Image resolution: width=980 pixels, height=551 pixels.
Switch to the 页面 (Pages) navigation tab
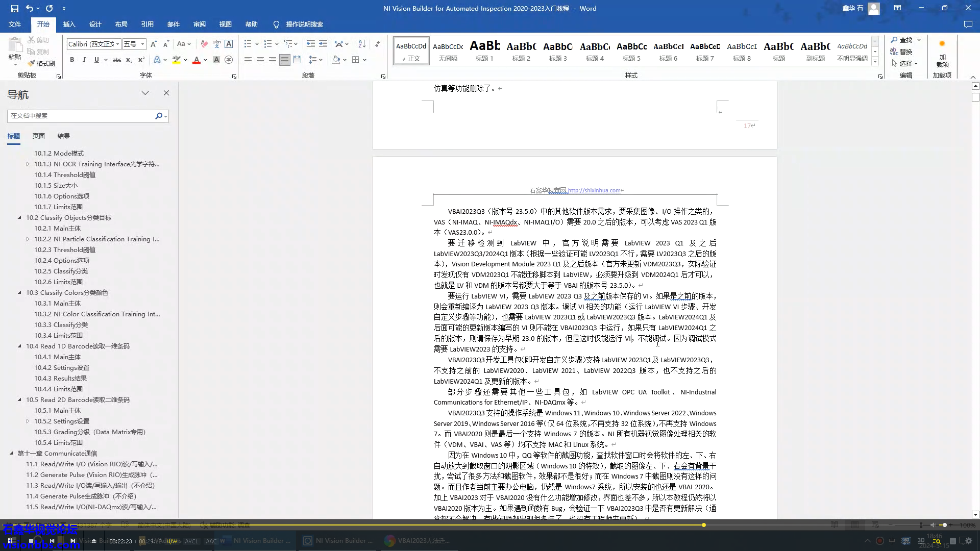coord(38,136)
